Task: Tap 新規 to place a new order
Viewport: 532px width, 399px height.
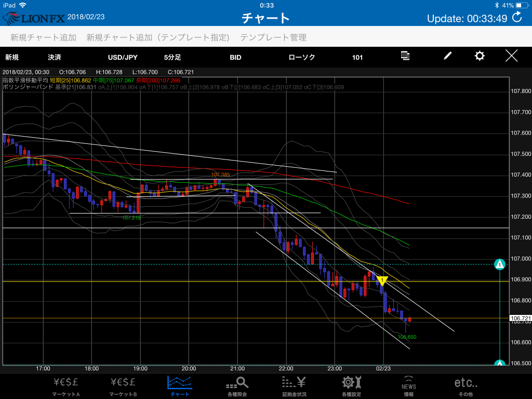Action: pyautogui.click(x=12, y=57)
